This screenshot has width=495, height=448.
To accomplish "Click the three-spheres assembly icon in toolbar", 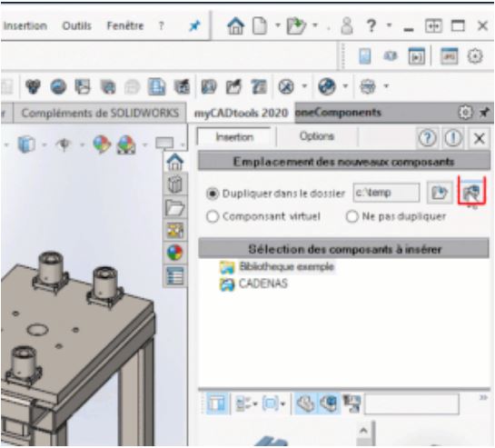I will [33, 86].
